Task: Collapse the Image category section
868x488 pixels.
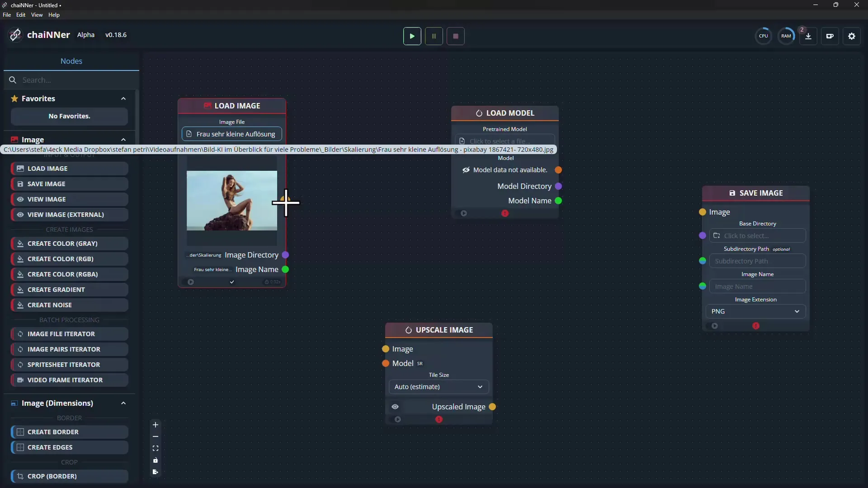Action: 123,139
